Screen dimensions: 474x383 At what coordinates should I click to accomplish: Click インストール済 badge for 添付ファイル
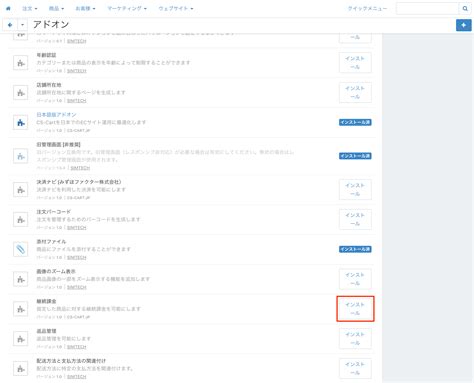[355, 249]
